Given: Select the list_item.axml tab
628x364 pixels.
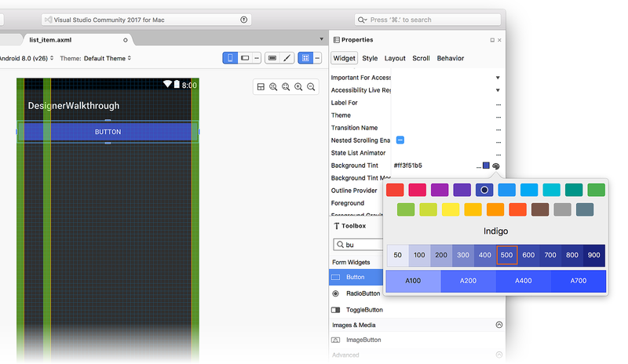Looking at the screenshot, I should pyautogui.click(x=77, y=40).
